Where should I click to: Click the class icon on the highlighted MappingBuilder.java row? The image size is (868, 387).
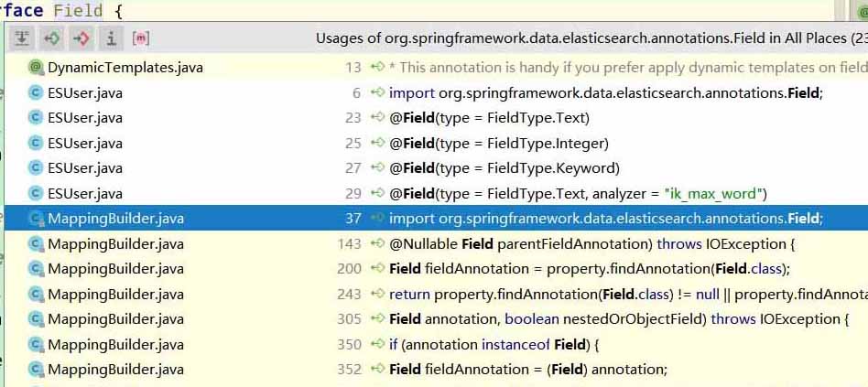click(37, 219)
